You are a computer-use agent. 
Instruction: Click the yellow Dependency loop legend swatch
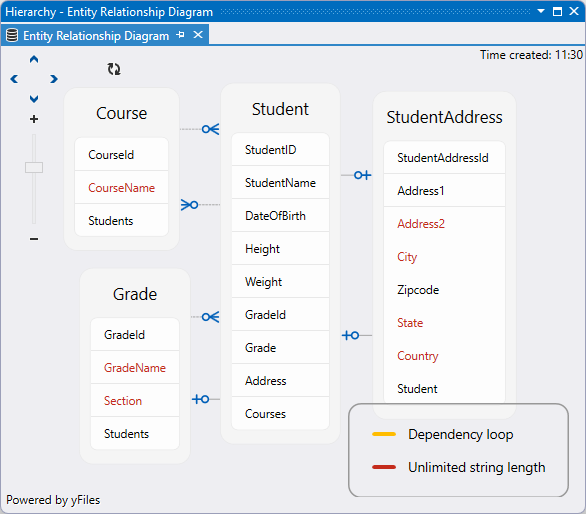click(x=384, y=434)
